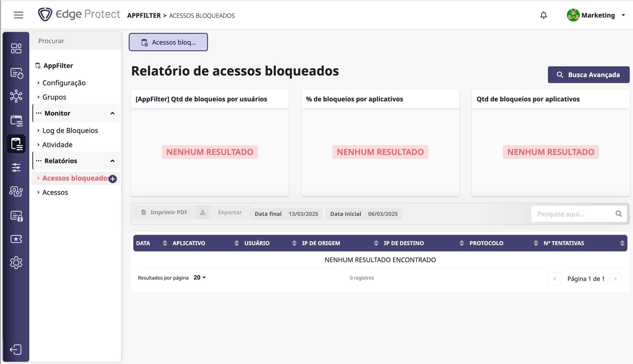This screenshot has width=633, height=364.
Task: Open the results per page dropdown
Action: (200, 277)
